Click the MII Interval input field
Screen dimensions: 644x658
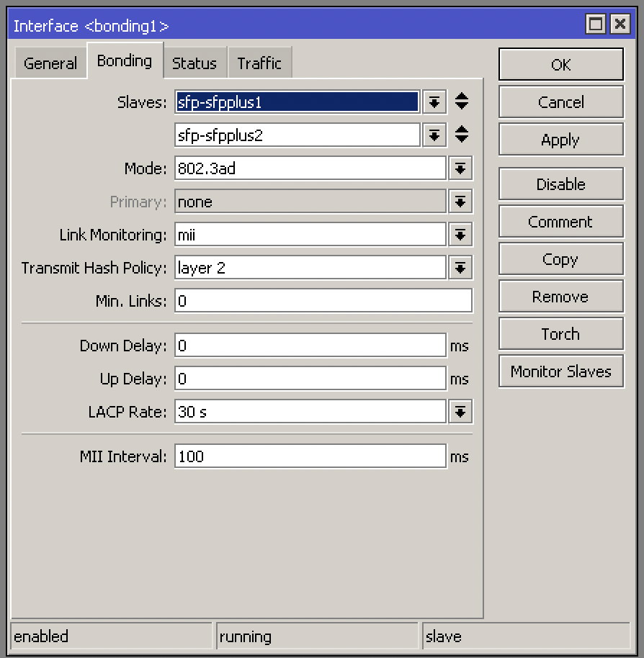[x=310, y=456]
